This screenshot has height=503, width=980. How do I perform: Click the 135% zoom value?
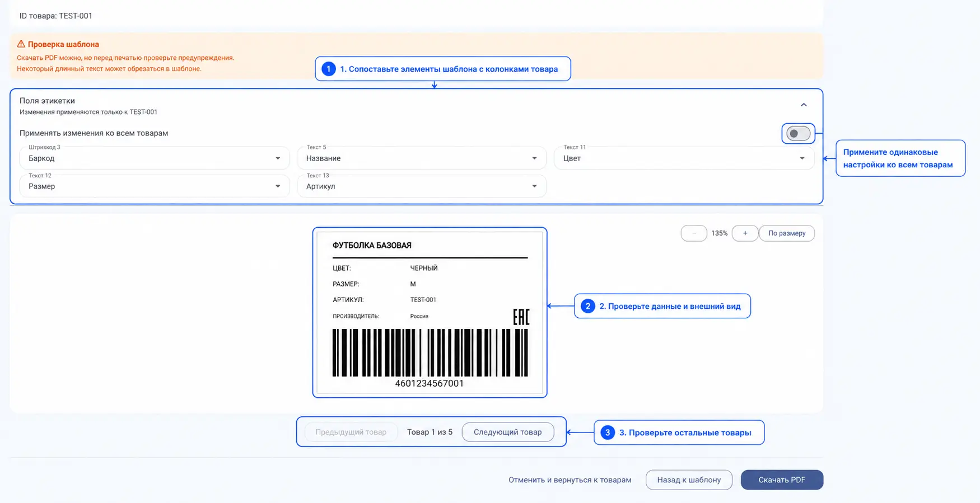click(x=719, y=233)
